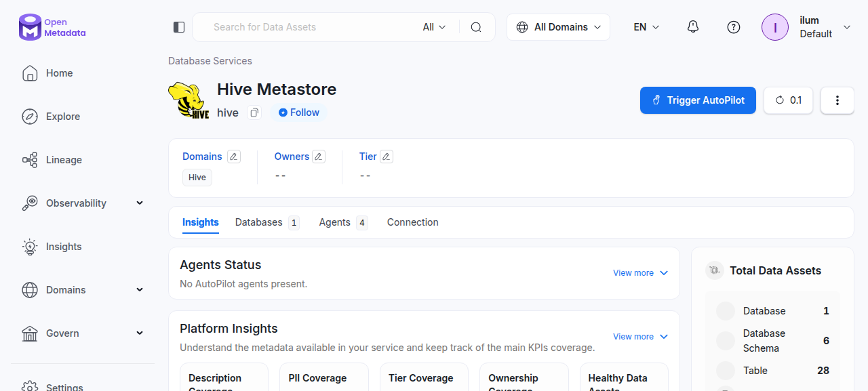Click the Healthy Data Assets card
Viewport: 868px width, 391px height.
(x=624, y=377)
